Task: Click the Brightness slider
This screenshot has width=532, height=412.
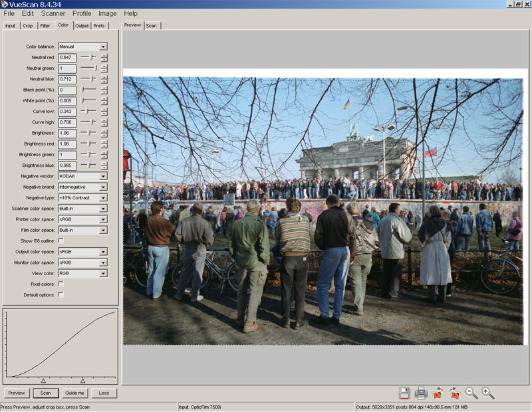Action: click(x=88, y=133)
